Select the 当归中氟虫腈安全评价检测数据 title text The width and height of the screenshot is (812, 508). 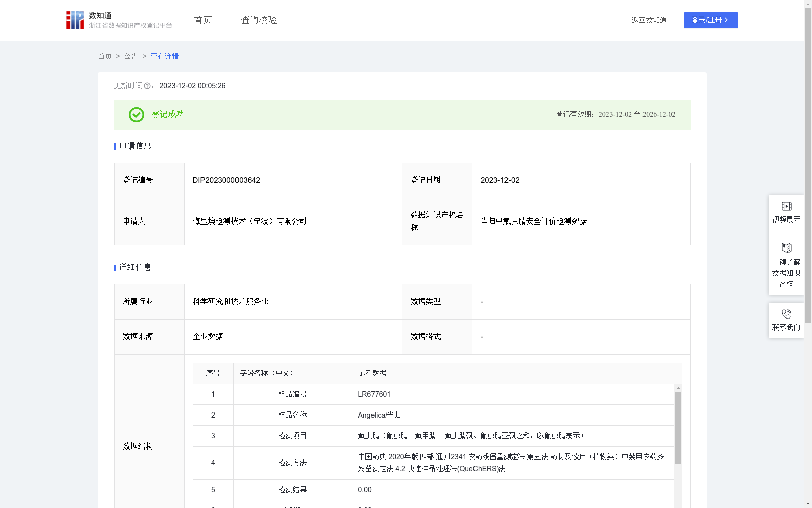[533, 221]
